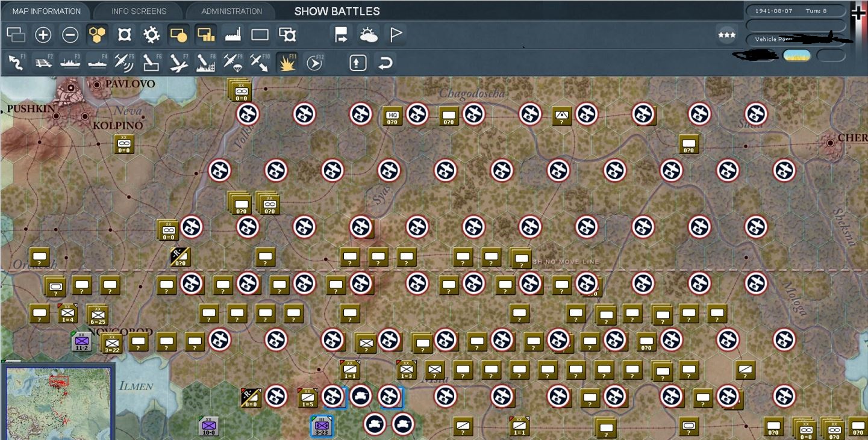
Task: Click the flag with arrow icon
Action: [x=342, y=35]
